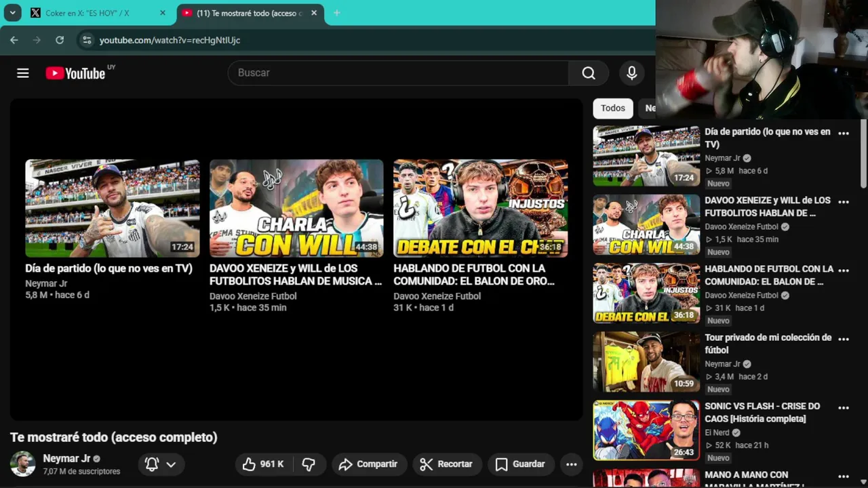Like the video with thumbs up
Image resolution: width=868 pixels, height=488 pixels.
coord(264,464)
